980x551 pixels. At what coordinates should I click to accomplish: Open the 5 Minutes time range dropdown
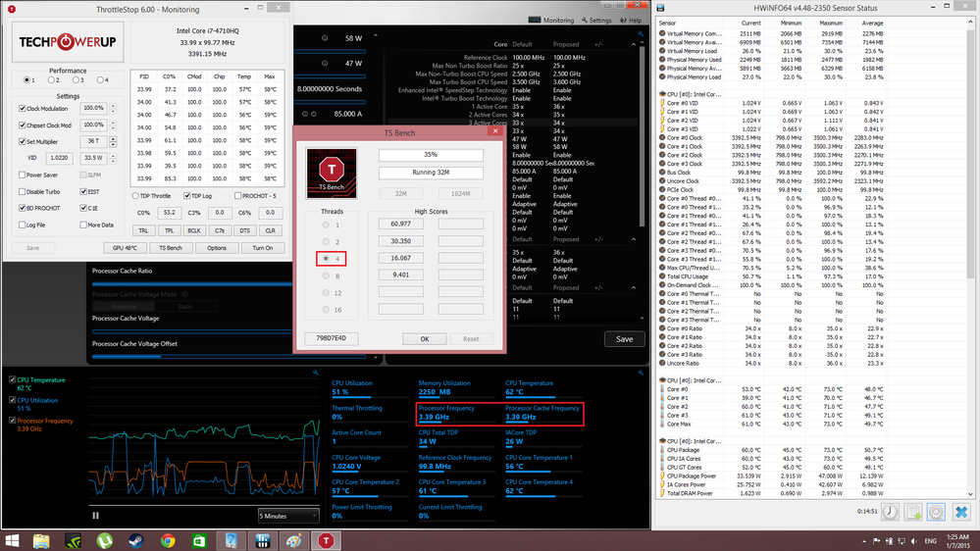point(288,516)
